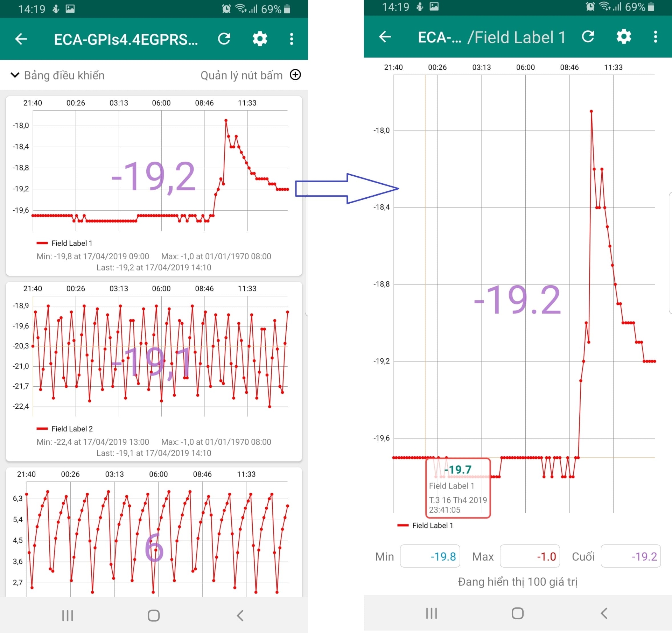Tap 'Last: -19,1 at 17/04/2019 14:10' text
Image resolution: width=672 pixels, height=633 pixels.
pos(154,453)
